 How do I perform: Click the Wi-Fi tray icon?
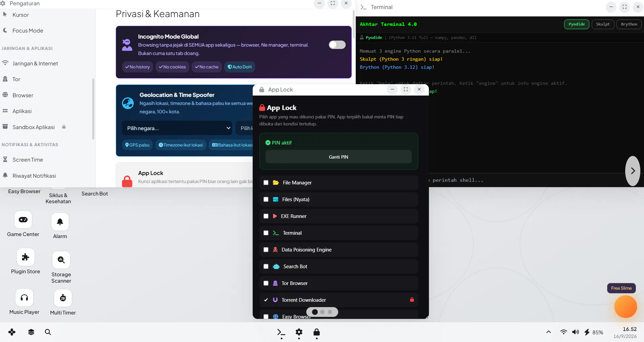(x=563, y=332)
